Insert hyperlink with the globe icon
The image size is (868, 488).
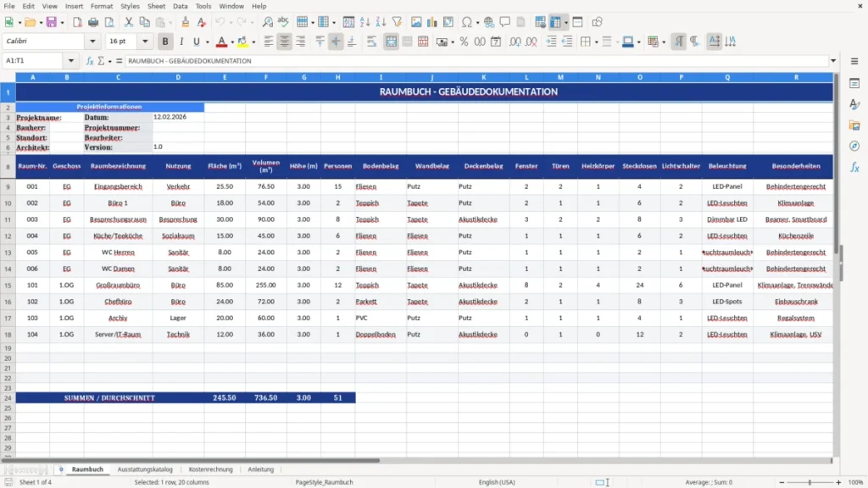(x=489, y=22)
